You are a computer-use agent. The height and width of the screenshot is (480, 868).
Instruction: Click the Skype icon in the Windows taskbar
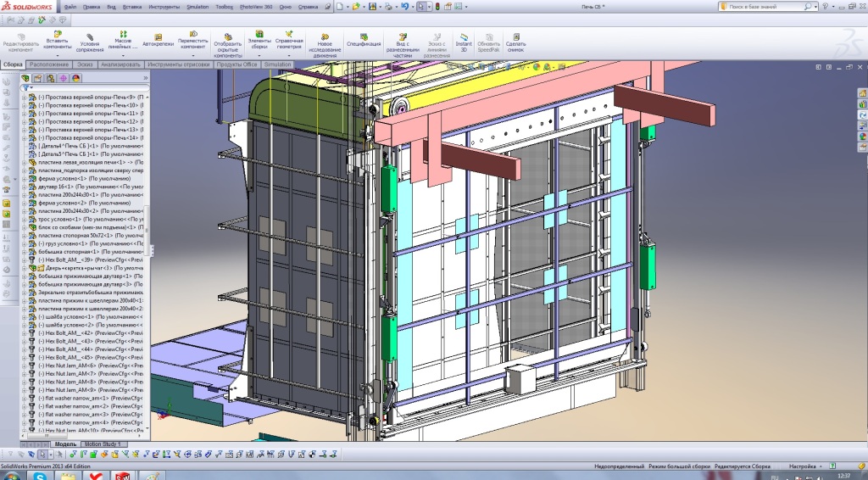(x=42, y=475)
